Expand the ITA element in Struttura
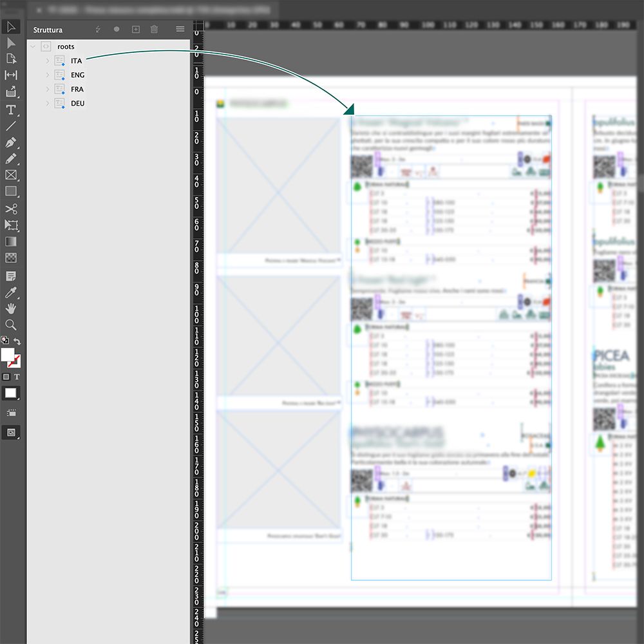The image size is (644, 644). (x=47, y=61)
